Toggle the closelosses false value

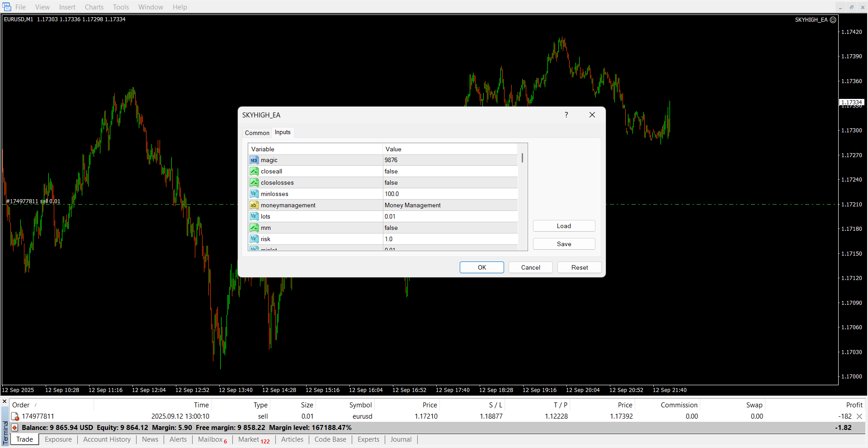(391, 183)
